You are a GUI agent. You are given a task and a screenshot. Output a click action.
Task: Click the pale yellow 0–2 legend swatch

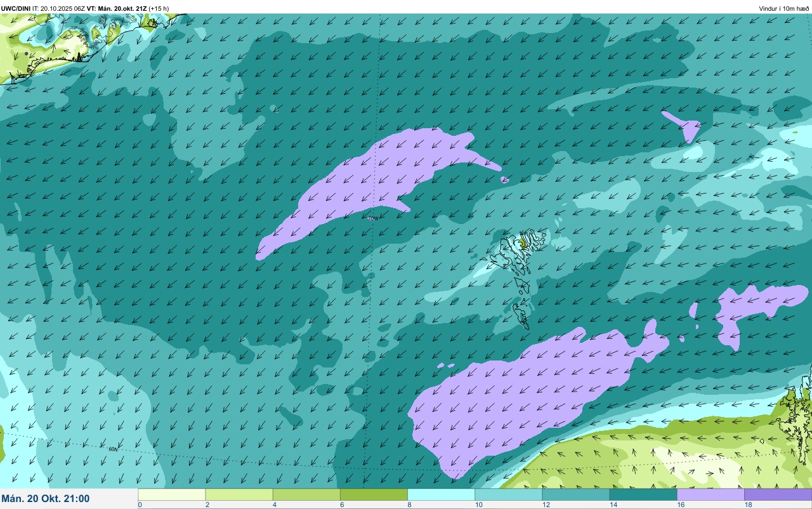point(171,494)
